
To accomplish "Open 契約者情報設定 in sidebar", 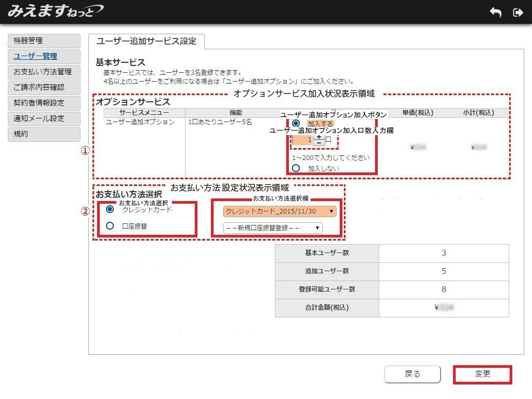I will click(x=44, y=103).
